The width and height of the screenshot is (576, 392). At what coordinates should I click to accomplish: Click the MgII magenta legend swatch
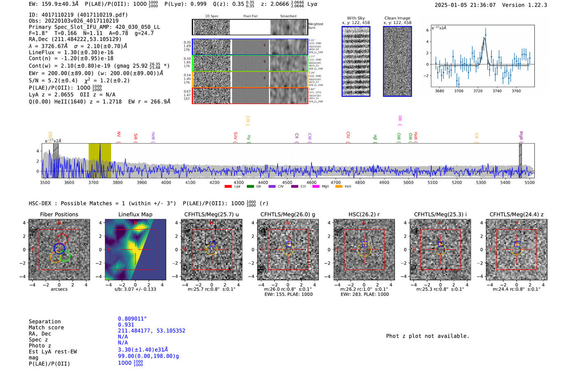pos(316,187)
